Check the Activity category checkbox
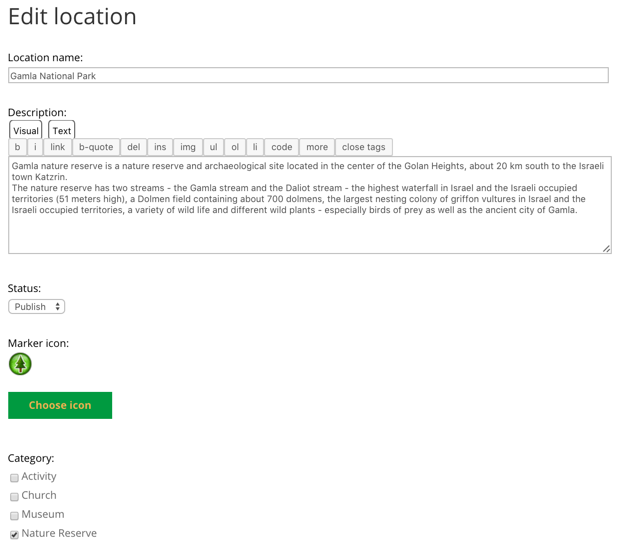This screenshot has width=639, height=553. (x=14, y=478)
